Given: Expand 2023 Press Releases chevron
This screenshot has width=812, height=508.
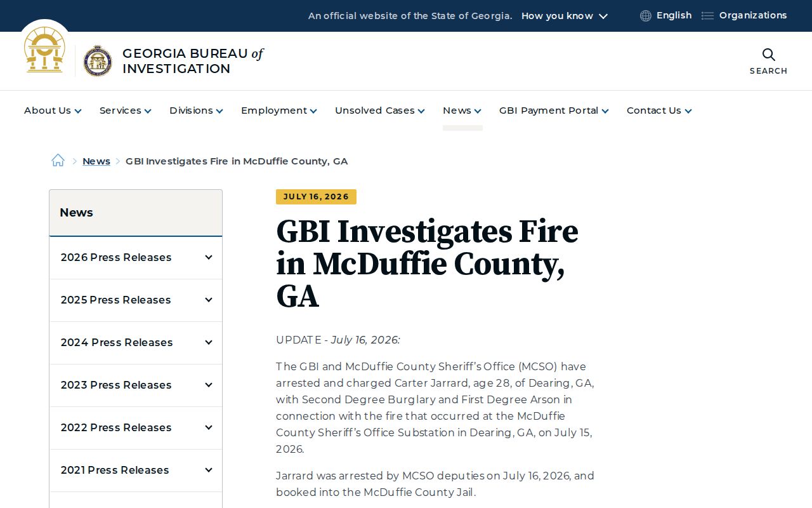Looking at the screenshot, I should 208,385.
